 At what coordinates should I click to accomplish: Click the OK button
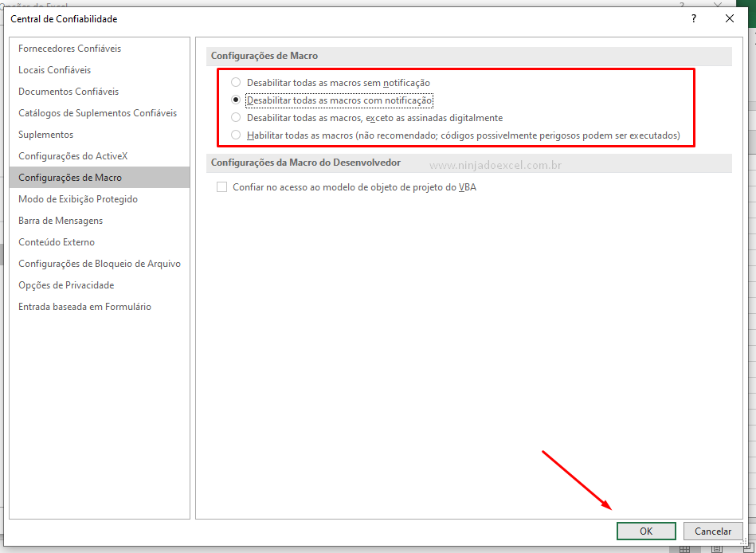tap(645, 531)
